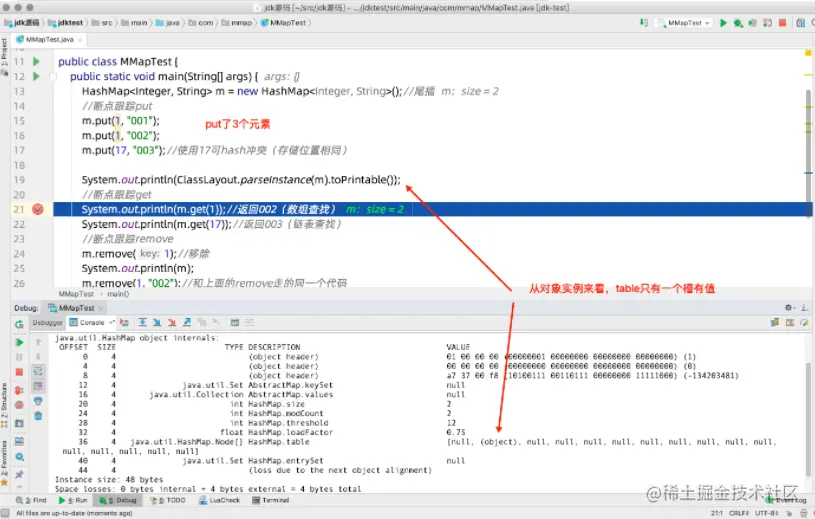Click print icon in console side toolbar
Viewport: 815px width, 519px height.
[38, 401]
